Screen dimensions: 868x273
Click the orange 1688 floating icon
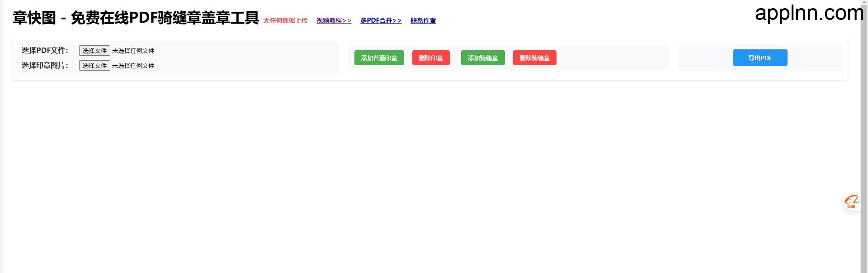tap(851, 202)
